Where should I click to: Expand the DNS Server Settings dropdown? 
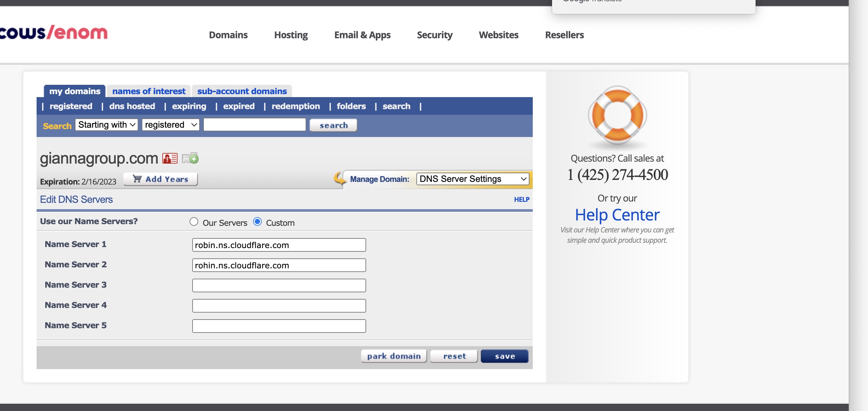pos(473,179)
